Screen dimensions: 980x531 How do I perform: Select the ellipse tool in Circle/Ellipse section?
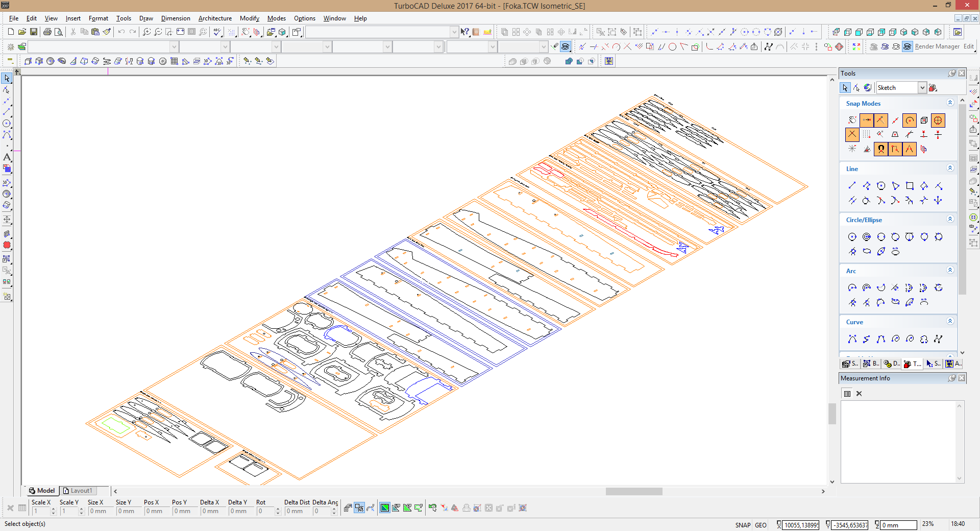pyautogui.click(x=867, y=251)
